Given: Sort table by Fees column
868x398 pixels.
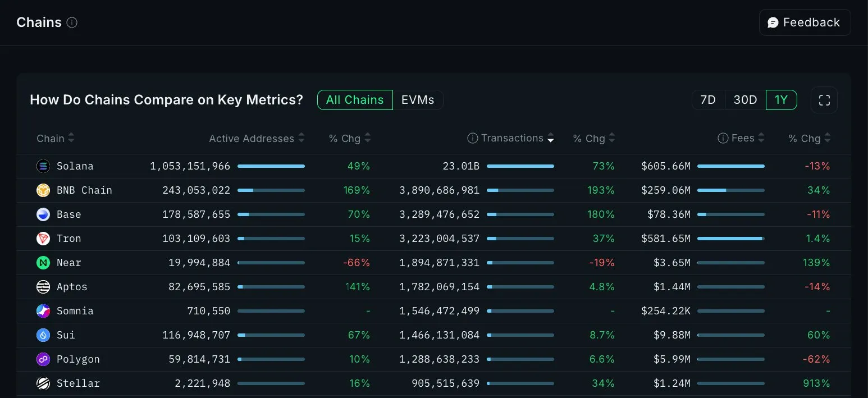Looking at the screenshot, I should point(761,138).
